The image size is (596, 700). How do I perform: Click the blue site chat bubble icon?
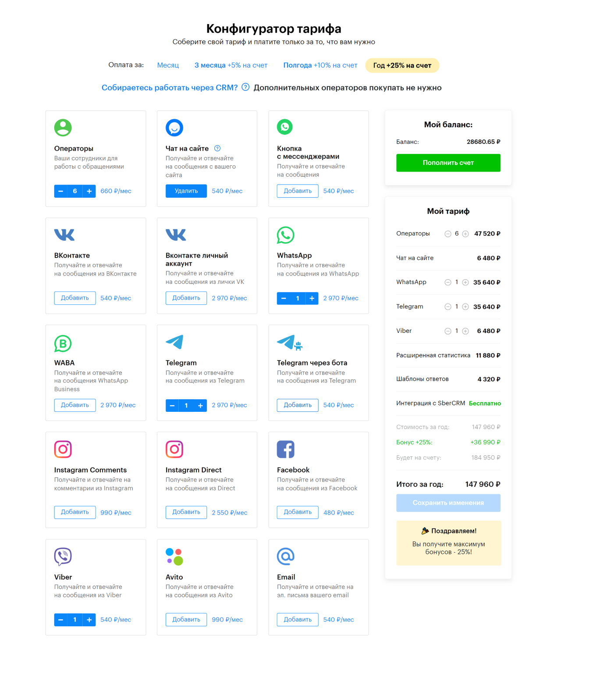[174, 128]
